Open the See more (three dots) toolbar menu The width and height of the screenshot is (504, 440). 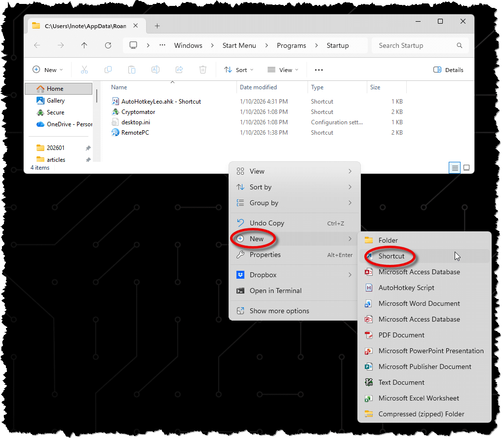(x=319, y=70)
